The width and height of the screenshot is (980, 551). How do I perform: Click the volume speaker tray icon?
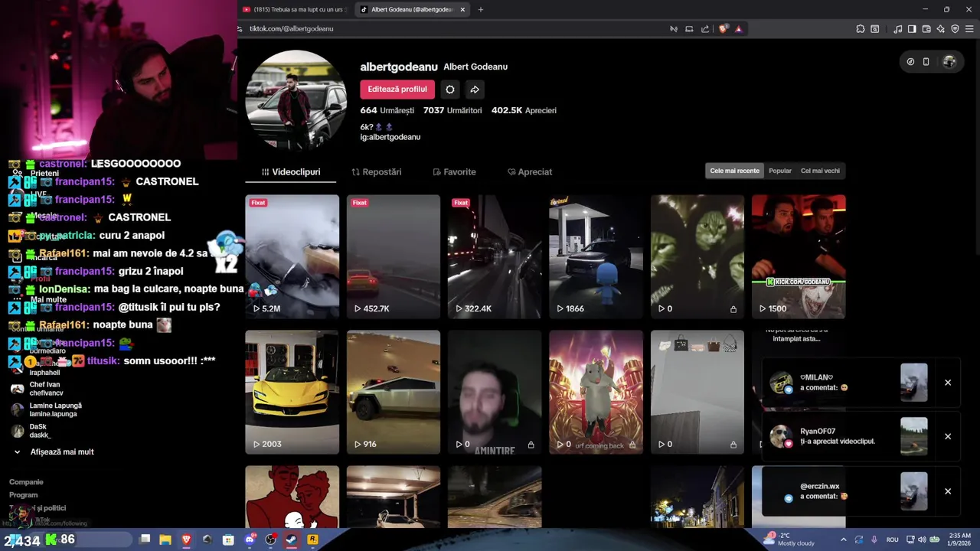pyautogui.click(x=922, y=540)
